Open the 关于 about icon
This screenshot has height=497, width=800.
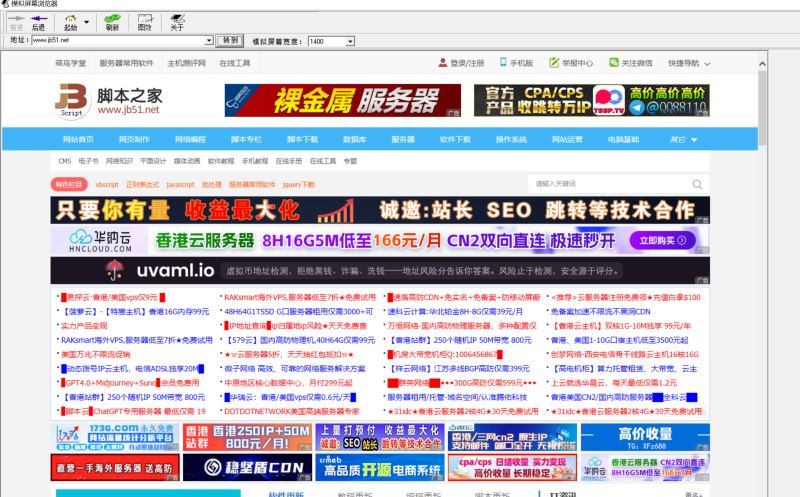click(x=177, y=19)
